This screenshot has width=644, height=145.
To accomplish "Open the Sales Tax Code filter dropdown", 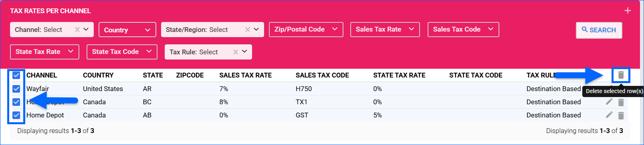I will click(x=463, y=30).
